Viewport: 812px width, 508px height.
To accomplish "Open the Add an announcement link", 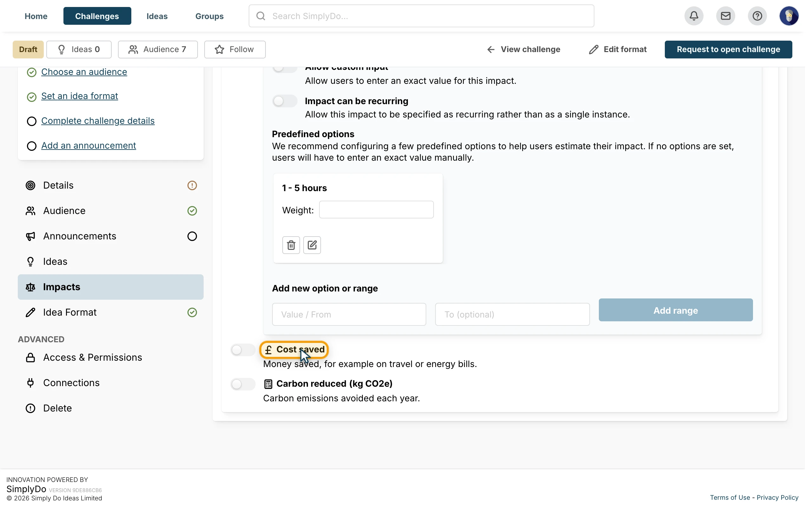I will click(x=88, y=145).
